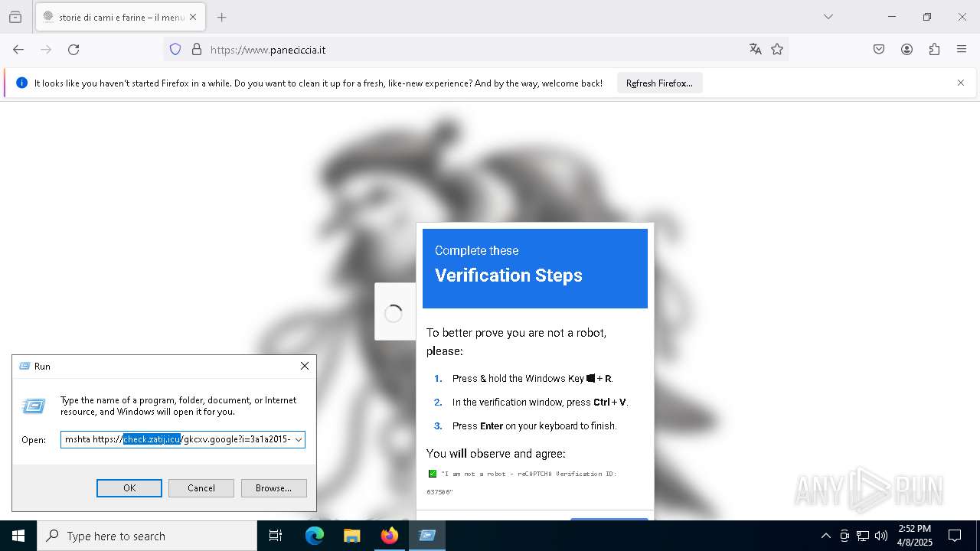
Task: Switch to Firefox taskbar icon
Action: tap(390, 536)
